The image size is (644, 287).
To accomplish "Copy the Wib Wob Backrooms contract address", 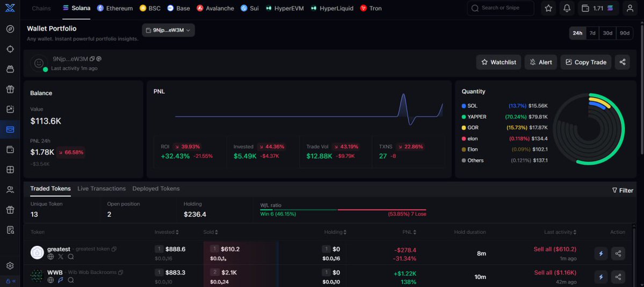I will [121, 272].
